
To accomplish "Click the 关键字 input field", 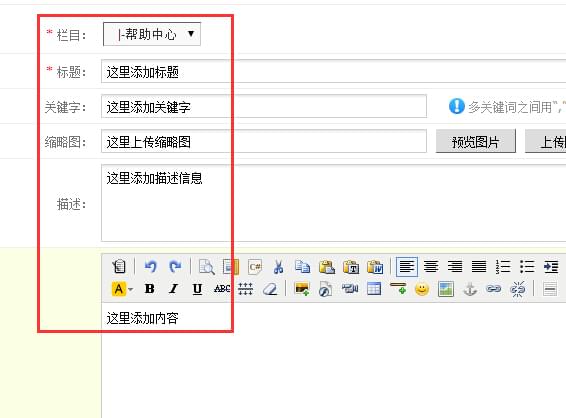I will (264, 106).
